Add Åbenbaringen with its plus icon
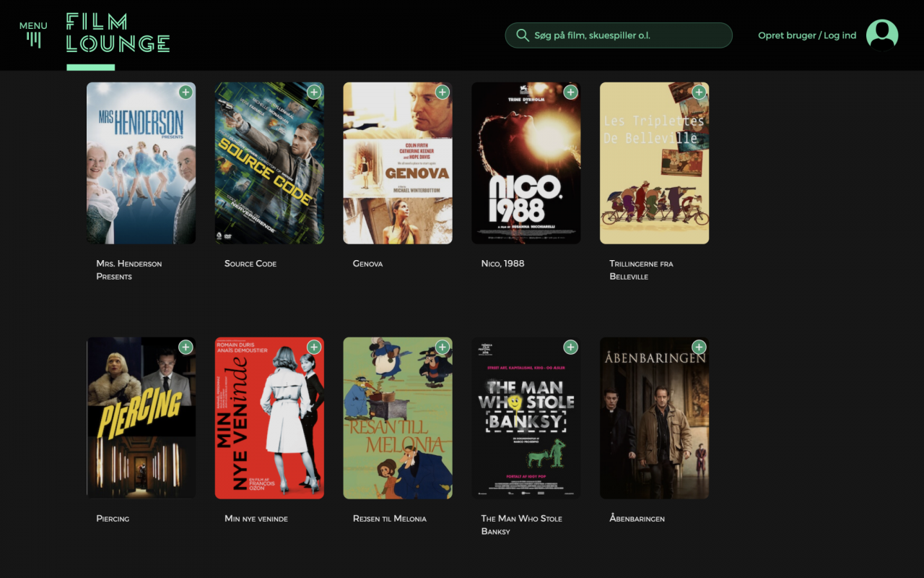 699,348
